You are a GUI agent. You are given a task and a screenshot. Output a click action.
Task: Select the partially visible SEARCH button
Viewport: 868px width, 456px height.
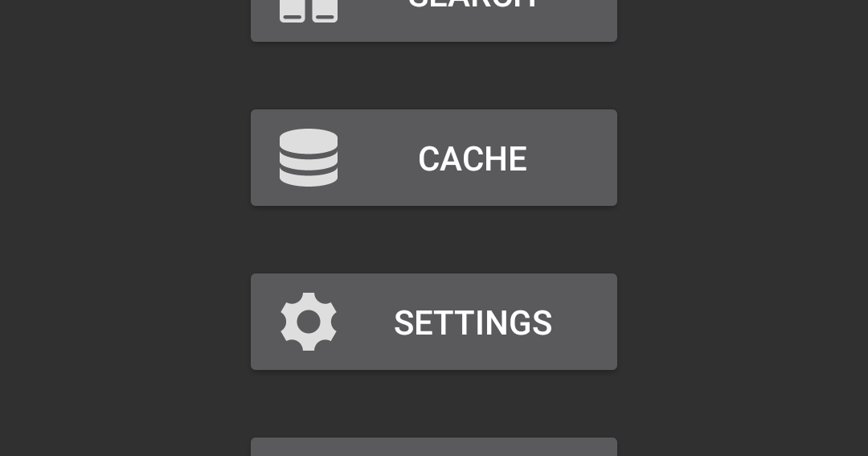[x=433, y=20]
